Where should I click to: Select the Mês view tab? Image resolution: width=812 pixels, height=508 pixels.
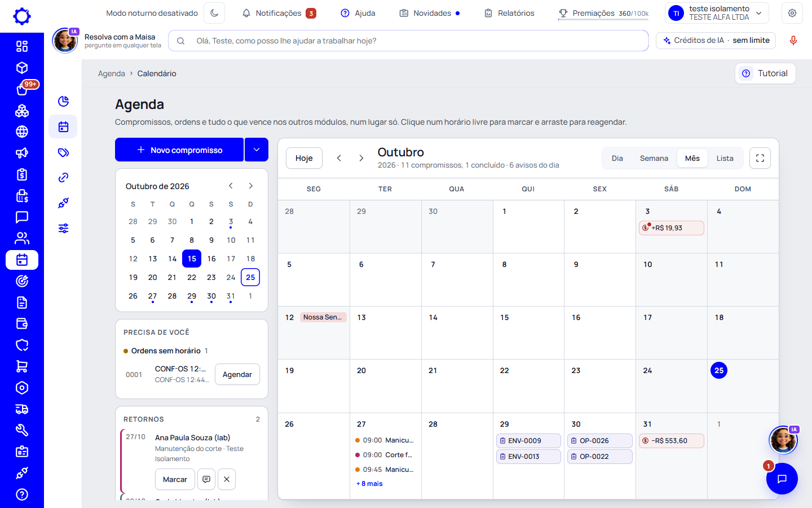pos(692,158)
